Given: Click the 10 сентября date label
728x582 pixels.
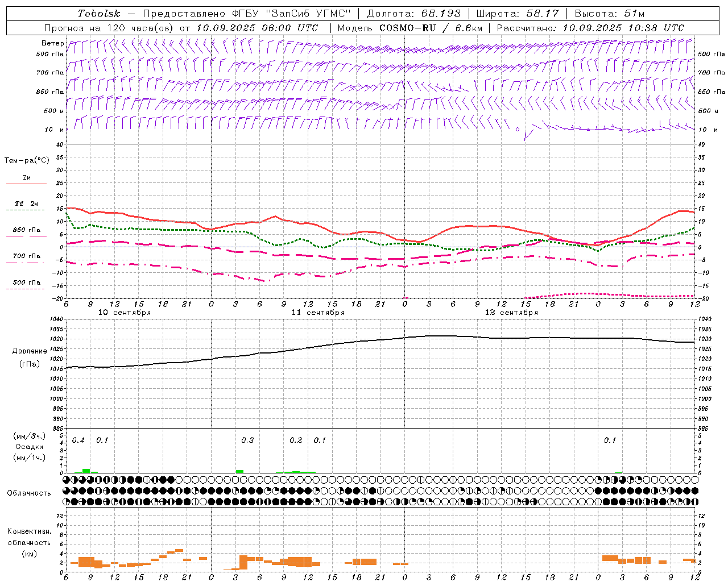Looking at the screenshot, I should tap(125, 313).
